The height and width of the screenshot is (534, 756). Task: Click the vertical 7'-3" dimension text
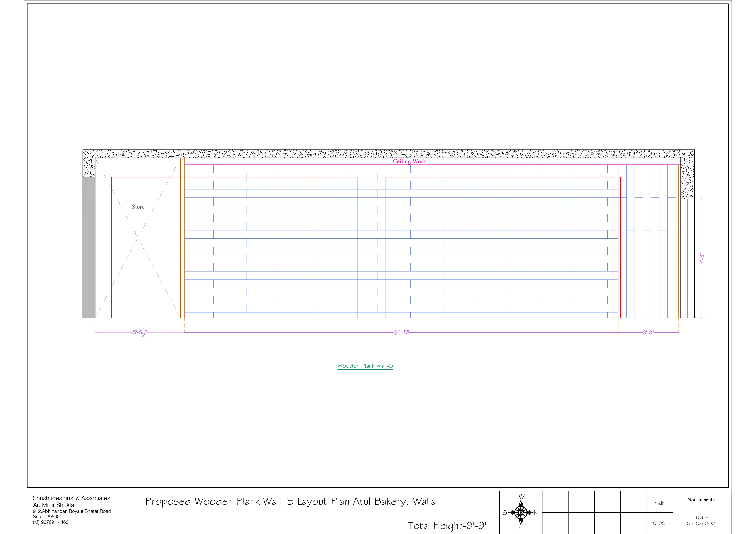[702, 258]
